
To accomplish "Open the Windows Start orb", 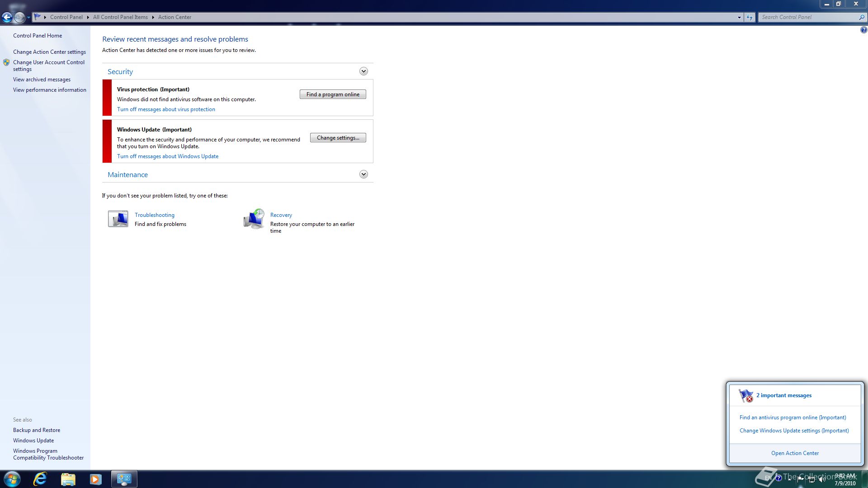I will point(12,479).
